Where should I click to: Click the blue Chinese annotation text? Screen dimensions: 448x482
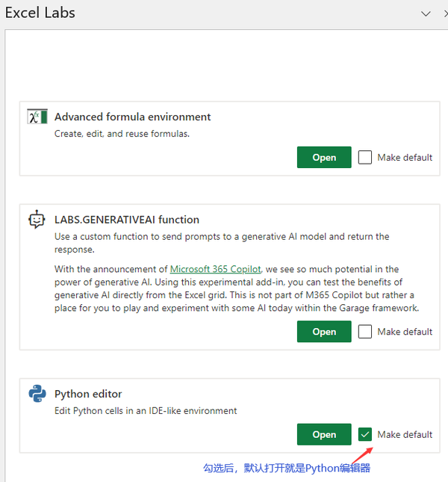tap(287, 469)
